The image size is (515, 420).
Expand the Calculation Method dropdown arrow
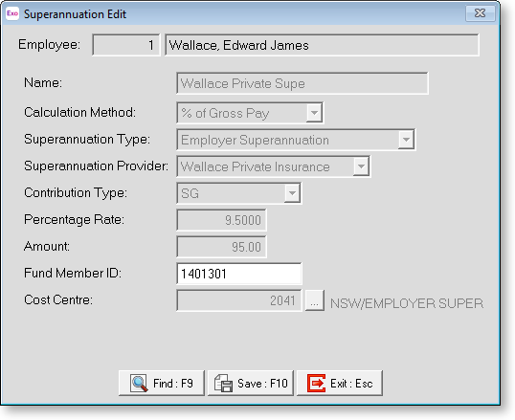click(314, 113)
